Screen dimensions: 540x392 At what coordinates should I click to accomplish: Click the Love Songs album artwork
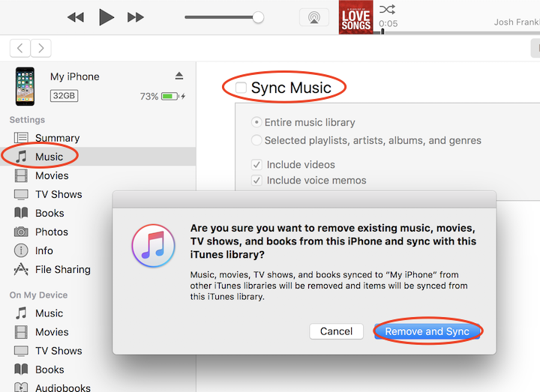coord(355,17)
